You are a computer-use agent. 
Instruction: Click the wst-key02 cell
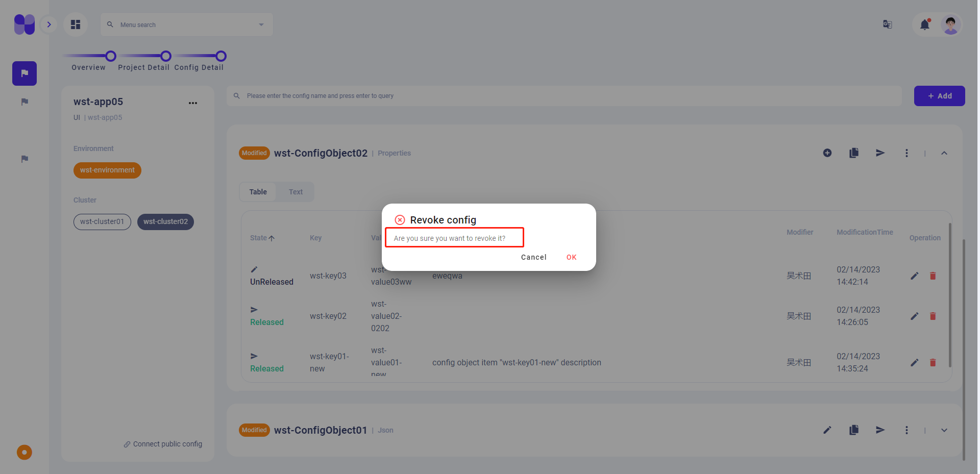coord(328,316)
